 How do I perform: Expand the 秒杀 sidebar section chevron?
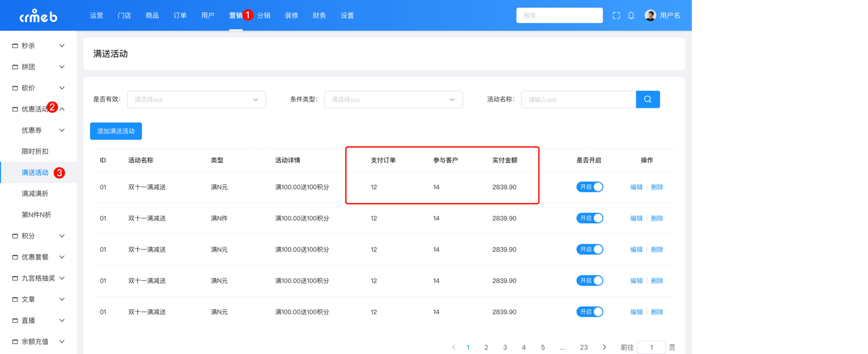pos(62,46)
